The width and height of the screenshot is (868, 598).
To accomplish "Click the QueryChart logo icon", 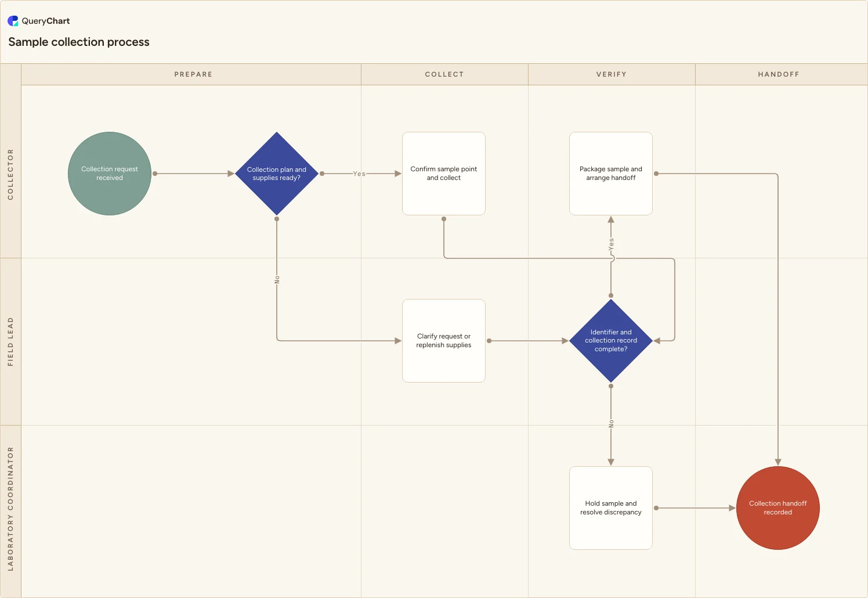I will pos(13,21).
